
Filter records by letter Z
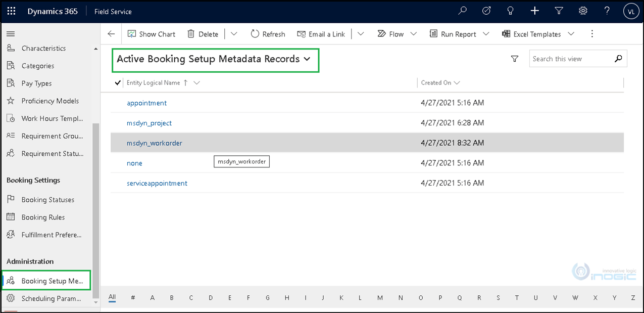tap(633, 298)
